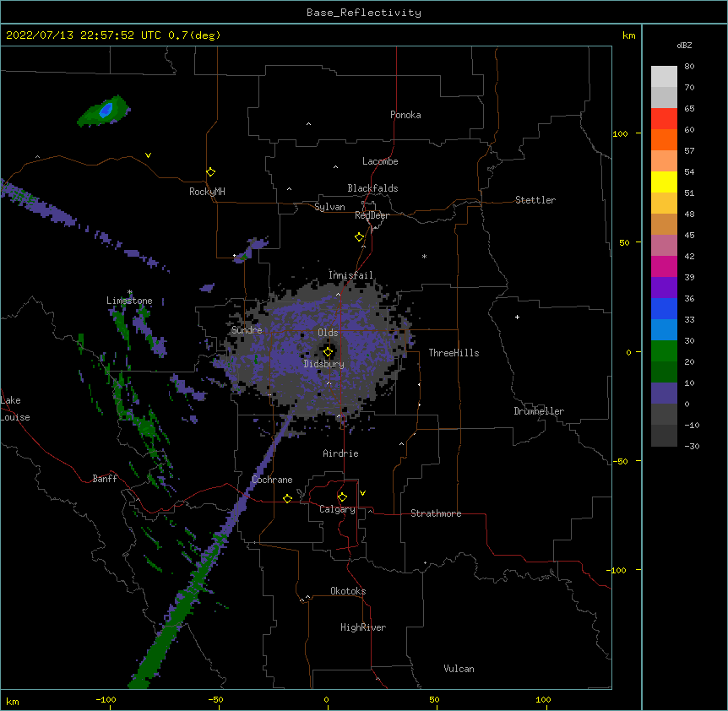Pick the dark green swatch below the 20 label
The width and height of the screenshot is (728, 711).
coord(664,372)
